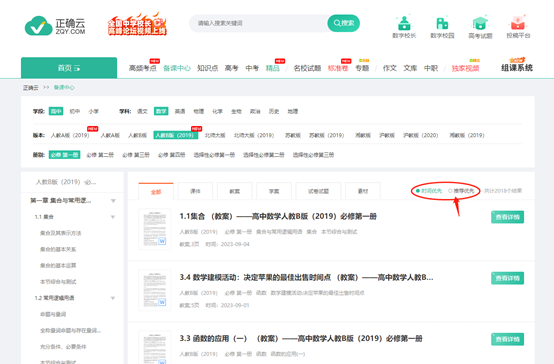Screen dimensions: 554x364
Task: Open 知识点 navigation item
Action: click(207, 68)
